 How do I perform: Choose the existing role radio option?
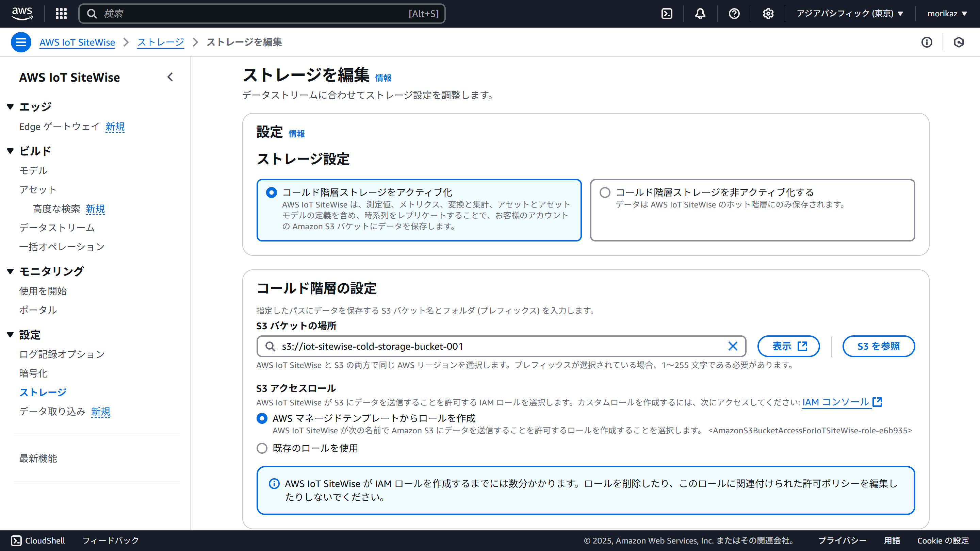pos(262,448)
